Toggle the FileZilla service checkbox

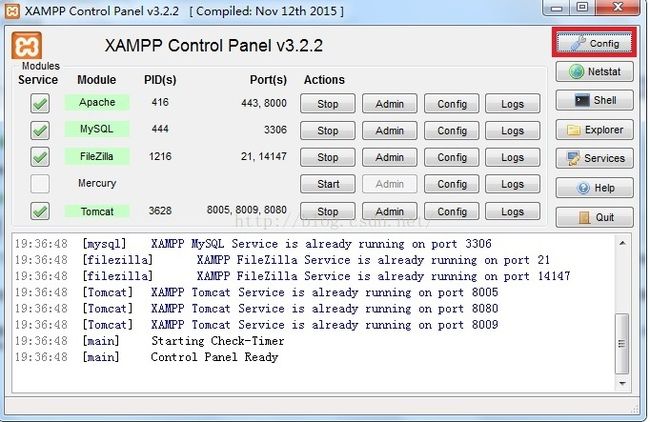[x=40, y=157]
